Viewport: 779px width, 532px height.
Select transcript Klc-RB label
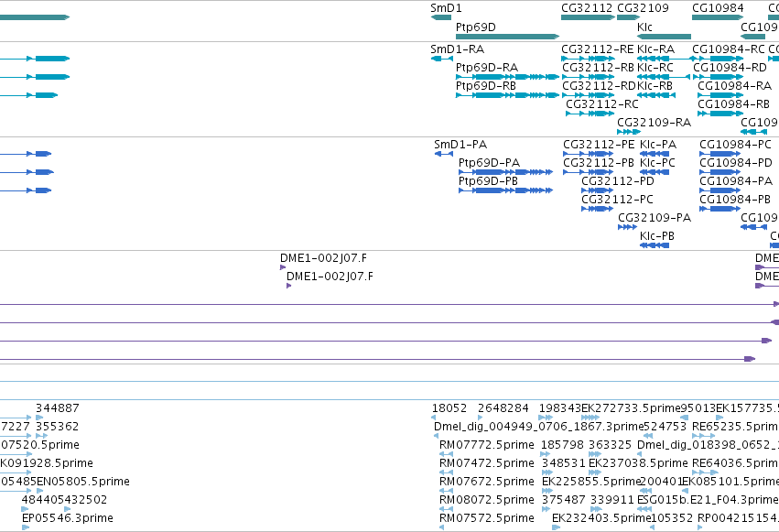[x=655, y=85]
